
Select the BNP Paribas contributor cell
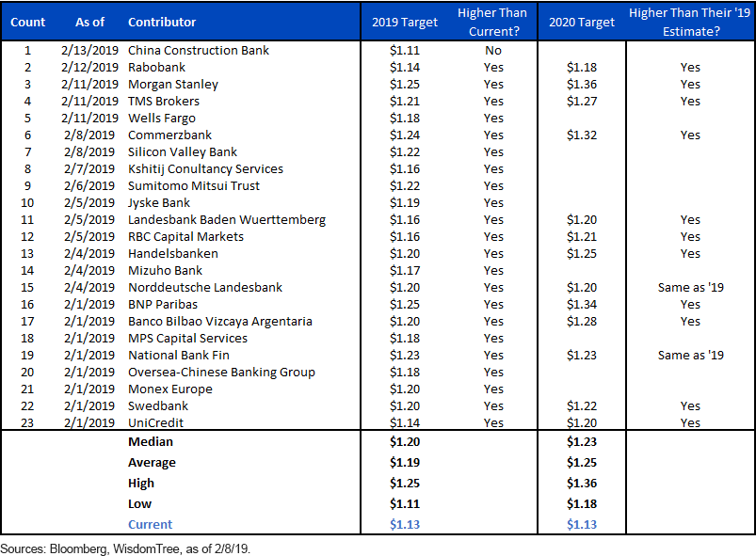pos(163,304)
